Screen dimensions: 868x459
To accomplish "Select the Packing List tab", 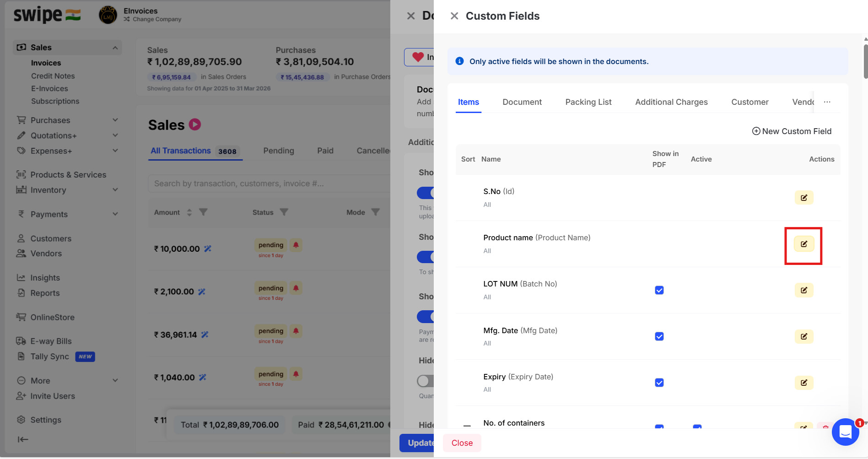I will [x=588, y=102].
